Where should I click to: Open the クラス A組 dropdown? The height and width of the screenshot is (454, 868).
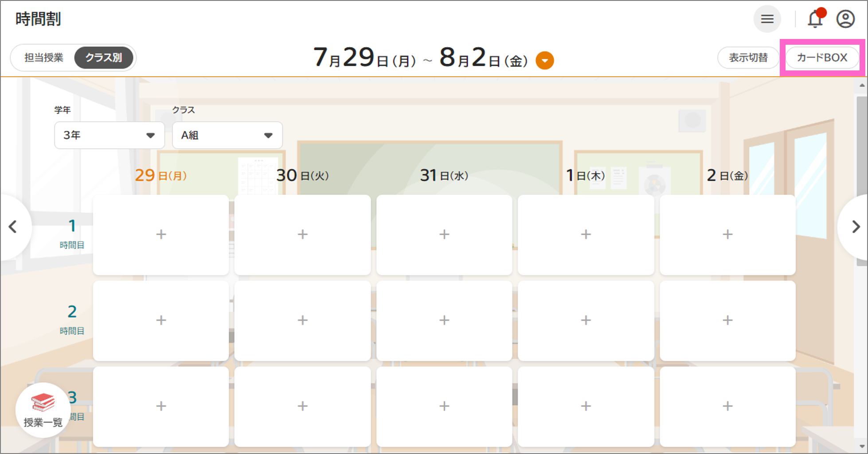coord(227,135)
